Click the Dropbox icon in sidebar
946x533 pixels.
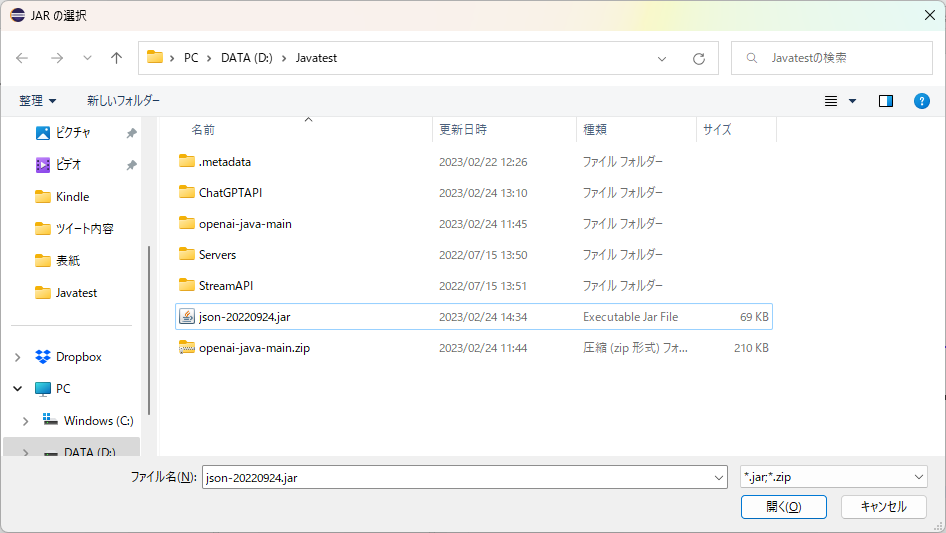click(x=43, y=357)
